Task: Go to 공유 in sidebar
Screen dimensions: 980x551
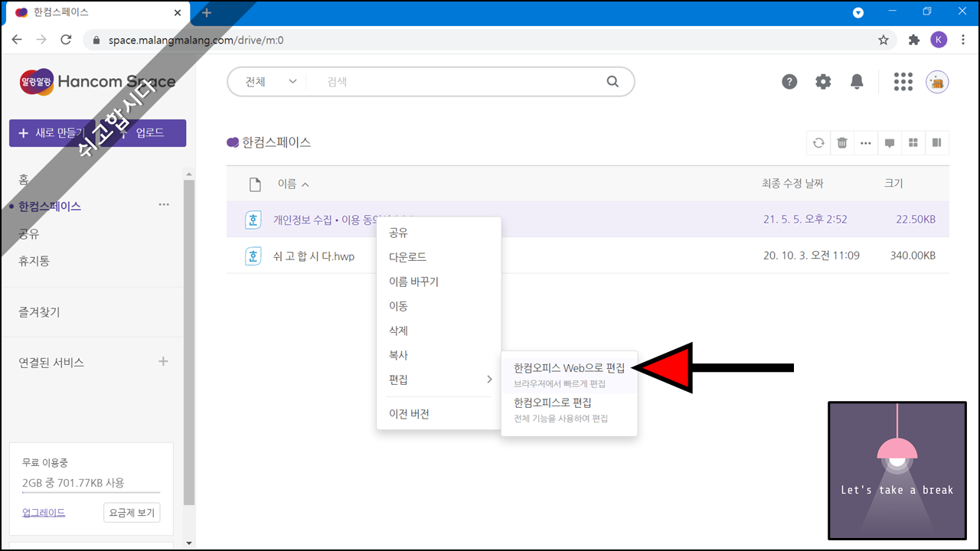Action: [29, 233]
